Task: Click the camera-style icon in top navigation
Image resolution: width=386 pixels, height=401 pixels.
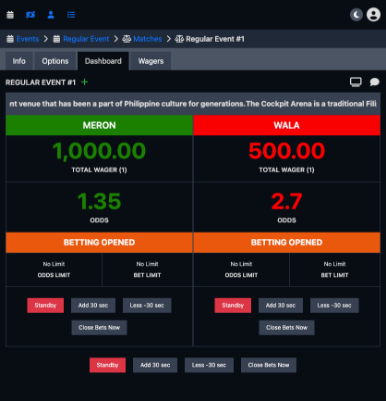Action: point(30,15)
